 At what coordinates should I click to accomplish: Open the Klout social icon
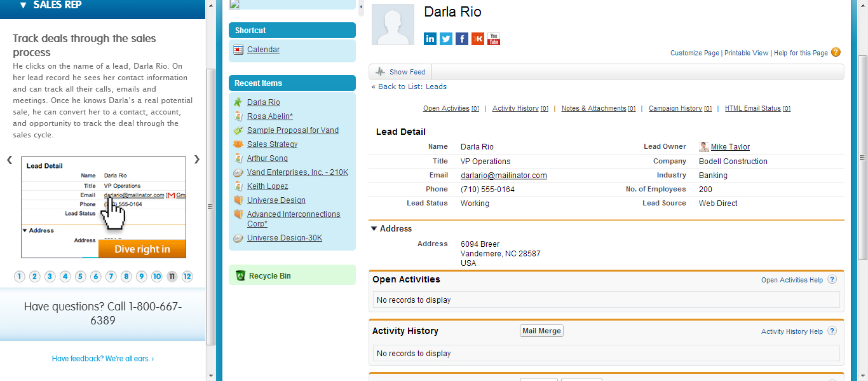coord(478,39)
